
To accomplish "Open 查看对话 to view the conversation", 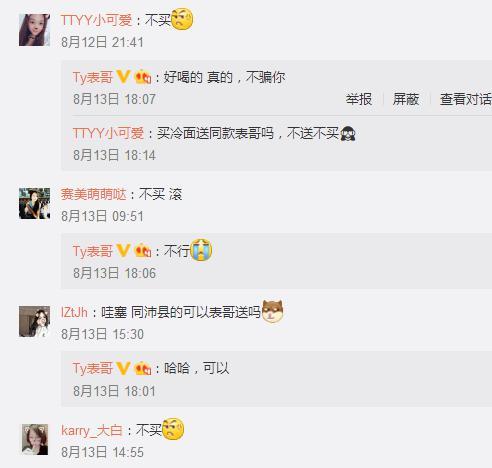I will pos(466,99).
